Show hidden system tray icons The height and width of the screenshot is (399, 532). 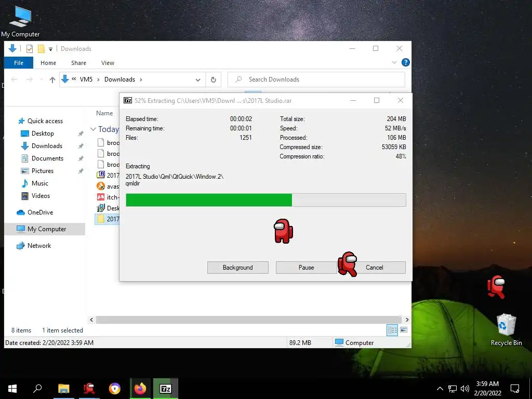[x=440, y=389]
